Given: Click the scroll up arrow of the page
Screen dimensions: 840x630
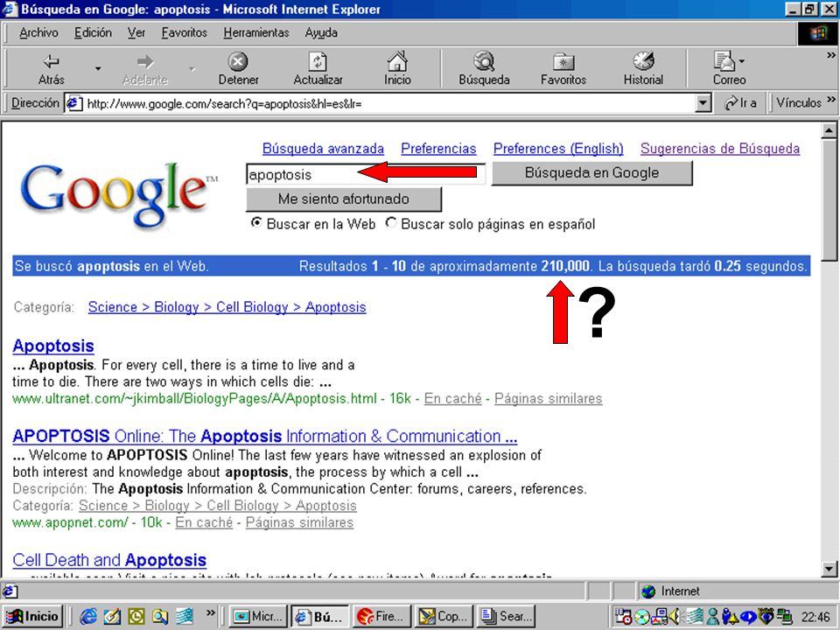Looking at the screenshot, I should click(829, 130).
